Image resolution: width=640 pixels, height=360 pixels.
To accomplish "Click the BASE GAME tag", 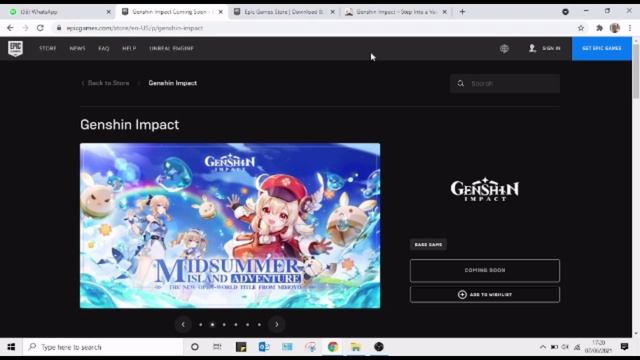I will tap(428, 244).
